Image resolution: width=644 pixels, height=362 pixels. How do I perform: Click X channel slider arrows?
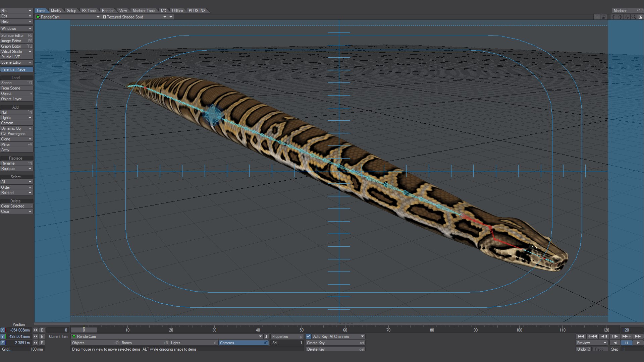[35, 330]
